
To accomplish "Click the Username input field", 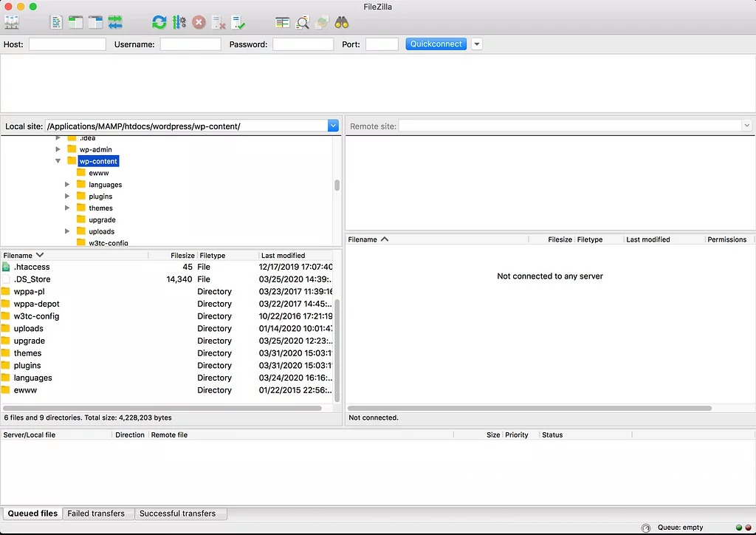I will (190, 44).
